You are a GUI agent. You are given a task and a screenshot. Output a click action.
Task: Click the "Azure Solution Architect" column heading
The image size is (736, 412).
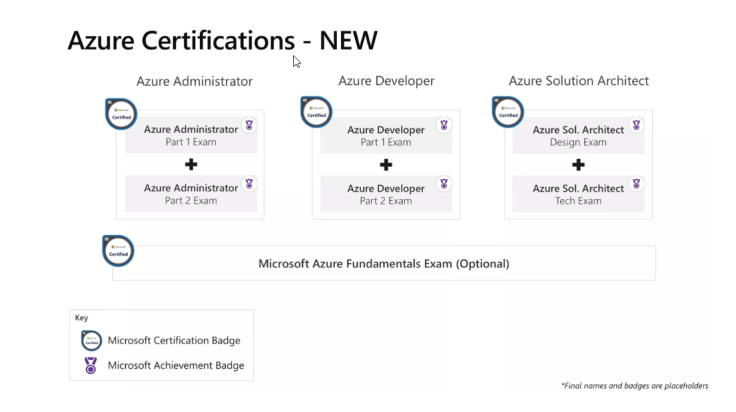(578, 81)
